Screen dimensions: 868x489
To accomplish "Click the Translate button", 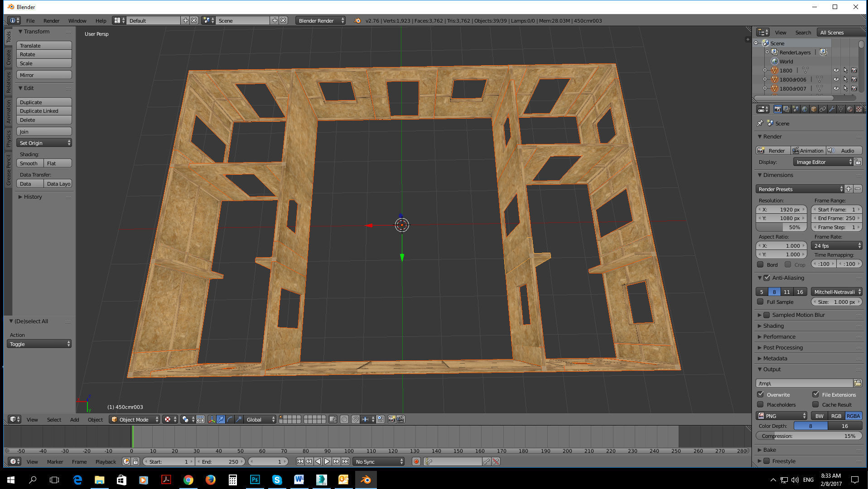I will 44,45.
